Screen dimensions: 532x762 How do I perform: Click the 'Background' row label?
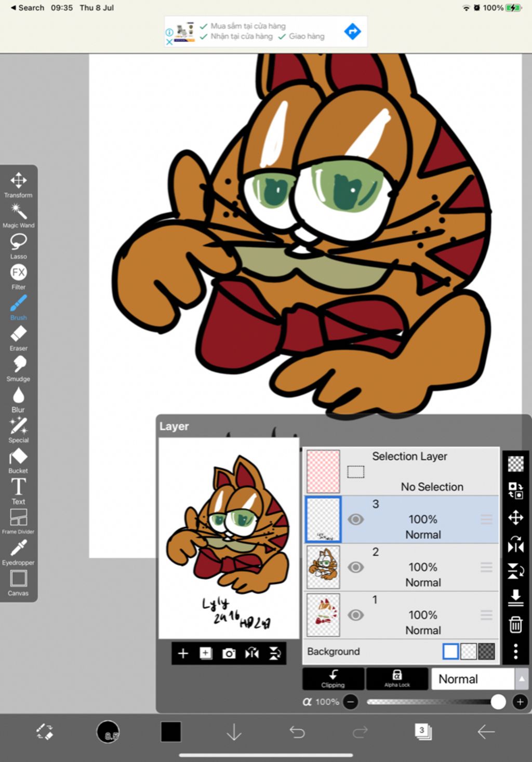pos(334,651)
